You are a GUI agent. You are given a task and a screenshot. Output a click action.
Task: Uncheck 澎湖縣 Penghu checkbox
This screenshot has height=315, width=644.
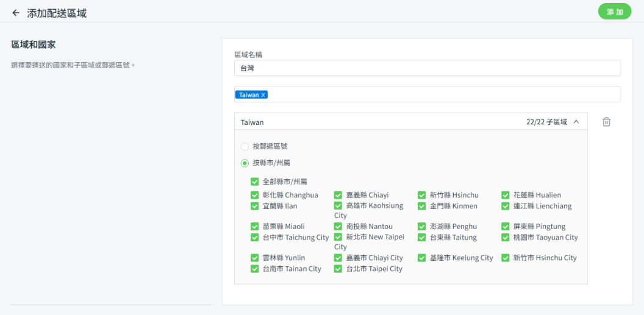pos(422,227)
